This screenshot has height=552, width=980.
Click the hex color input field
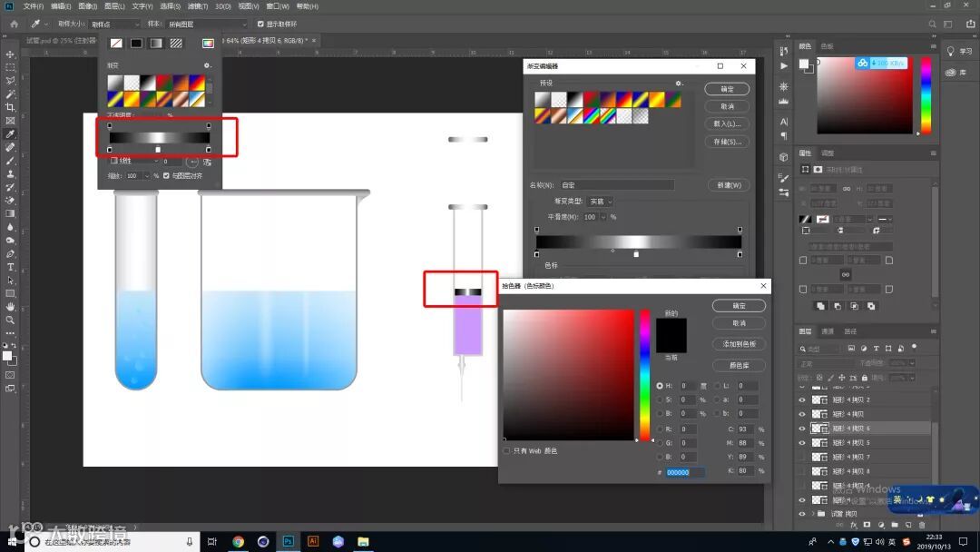[x=684, y=473]
